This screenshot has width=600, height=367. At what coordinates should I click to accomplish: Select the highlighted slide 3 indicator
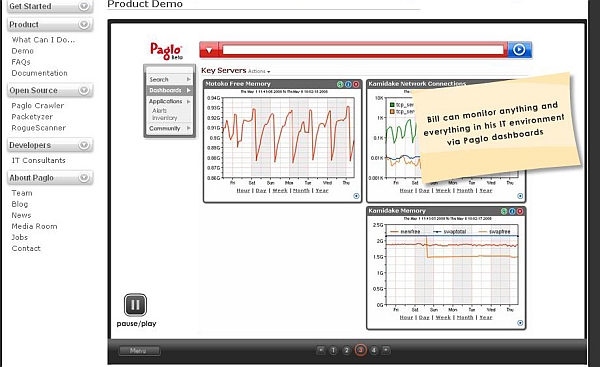pos(360,350)
